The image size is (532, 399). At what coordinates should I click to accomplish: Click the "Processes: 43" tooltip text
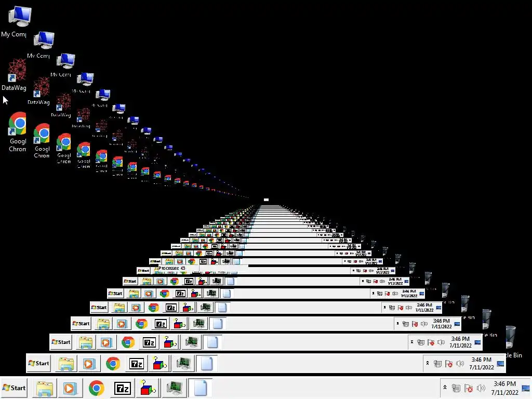pos(171,268)
